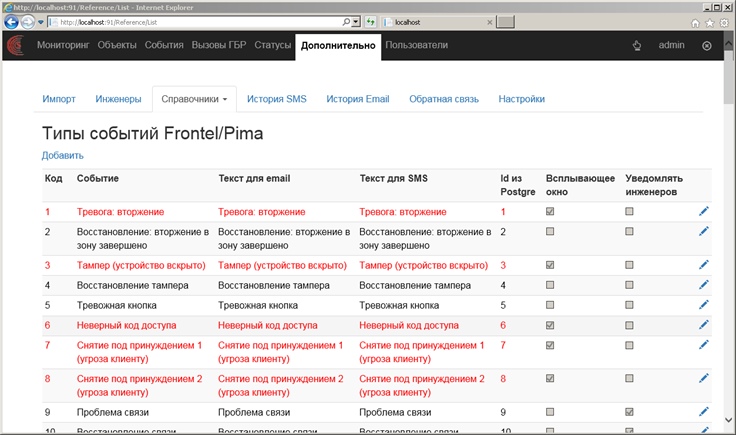Enable notify engineers for row 1
Viewport: 736px width, 435px height.
click(629, 211)
